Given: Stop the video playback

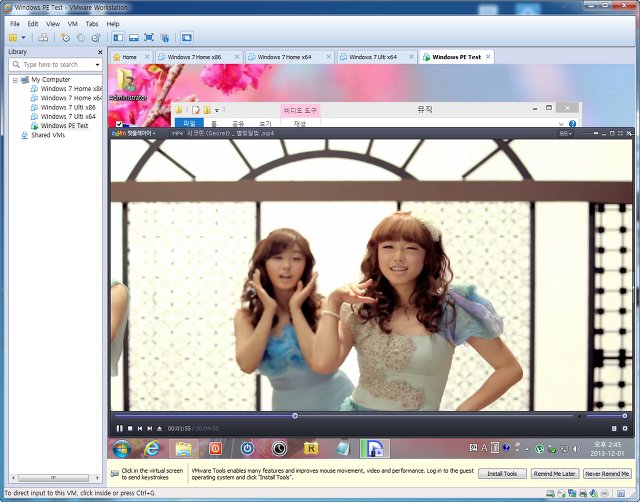Looking at the screenshot, I should (130, 428).
